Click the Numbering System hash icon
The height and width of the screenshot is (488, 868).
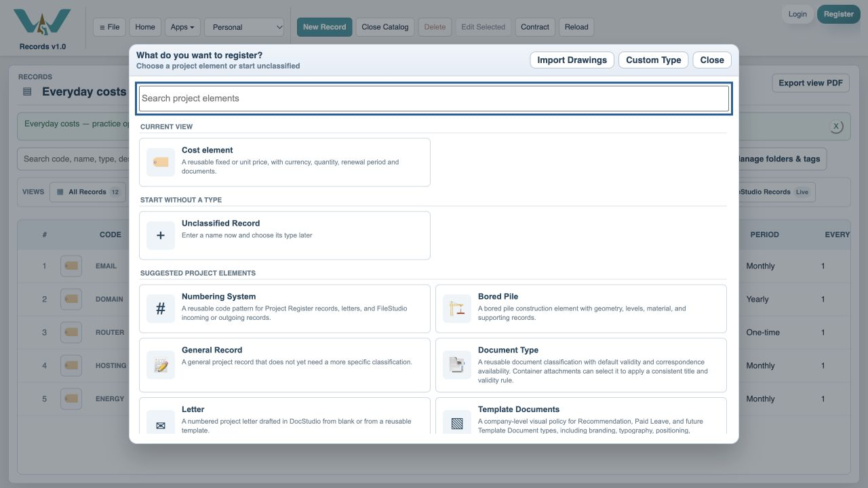[161, 309]
